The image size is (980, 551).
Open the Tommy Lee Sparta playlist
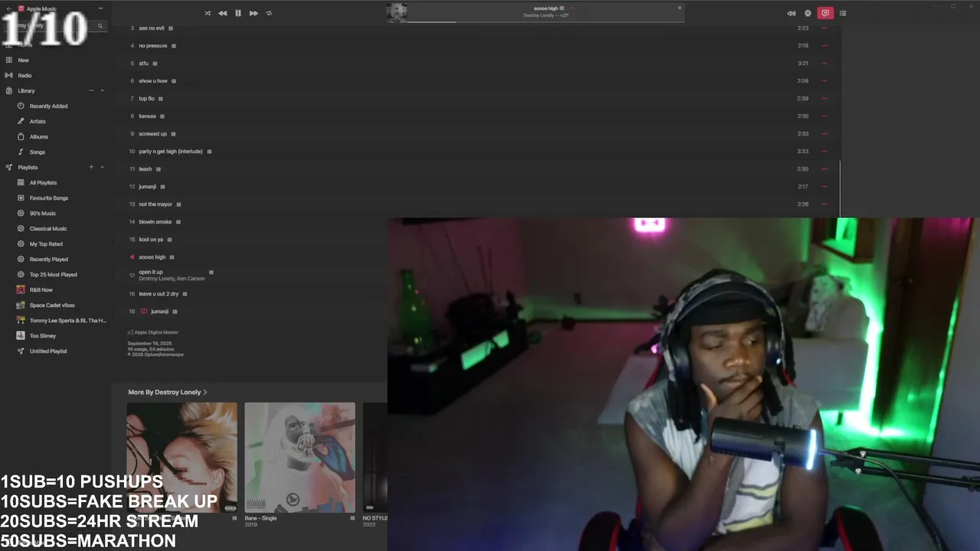[x=67, y=321]
